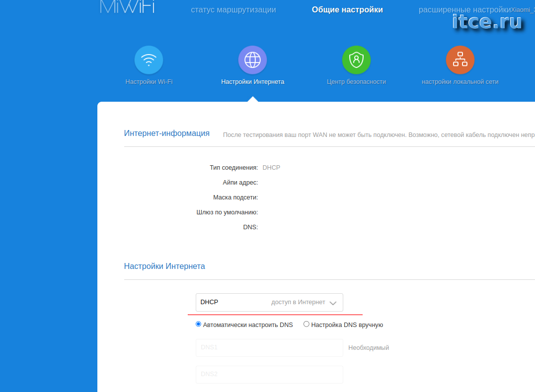Screen dimensions: 535x392
Task: Click the Шлюз по умолчанию label
Action: point(227,212)
